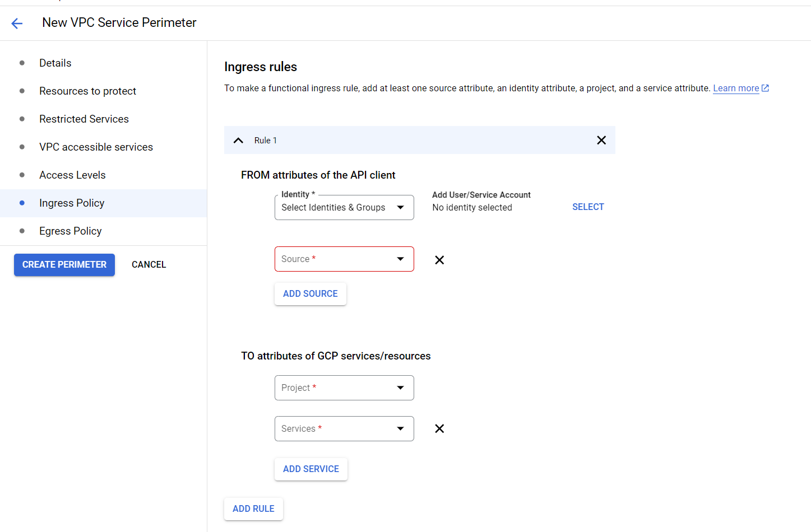Navigate to Egress Policy in the sidebar
This screenshot has height=532, width=811.
pyautogui.click(x=70, y=231)
